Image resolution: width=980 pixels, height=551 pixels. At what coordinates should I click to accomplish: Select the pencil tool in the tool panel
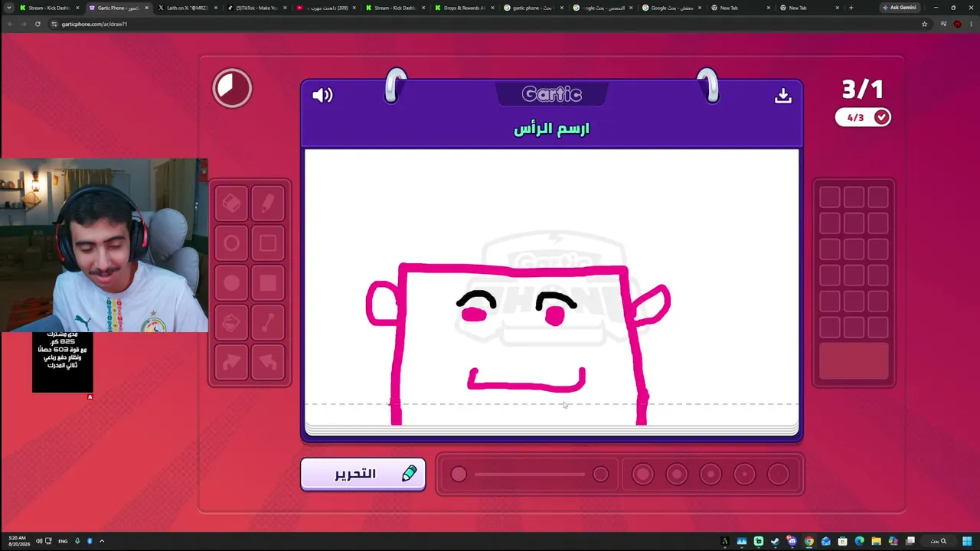coord(268,204)
